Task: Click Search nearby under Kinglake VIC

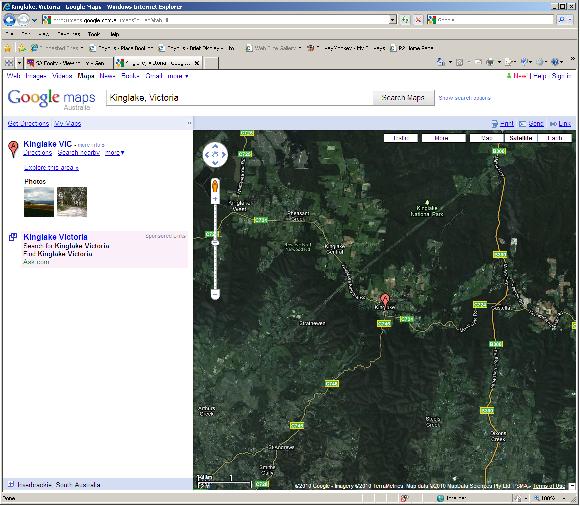Action: [79, 153]
